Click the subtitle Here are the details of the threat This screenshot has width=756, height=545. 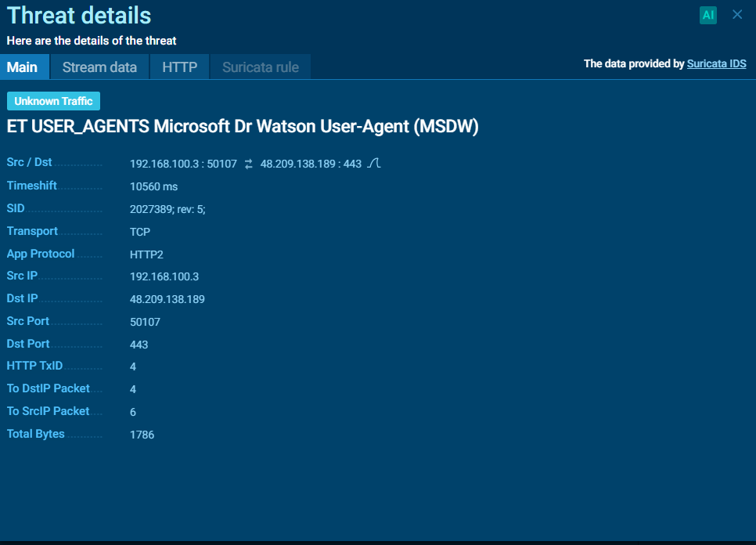point(92,41)
